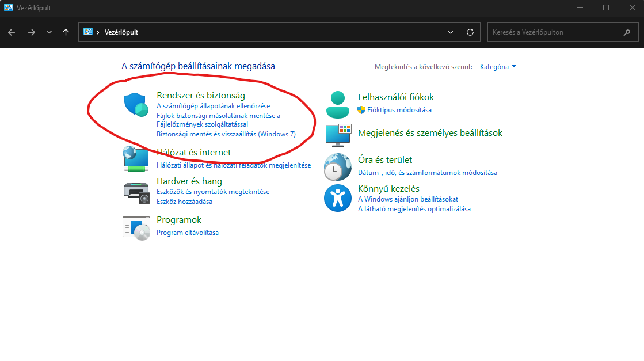Click the Rendszer és biztonság shield icon
Screen dimensions: 644x361
click(x=136, y=105)
